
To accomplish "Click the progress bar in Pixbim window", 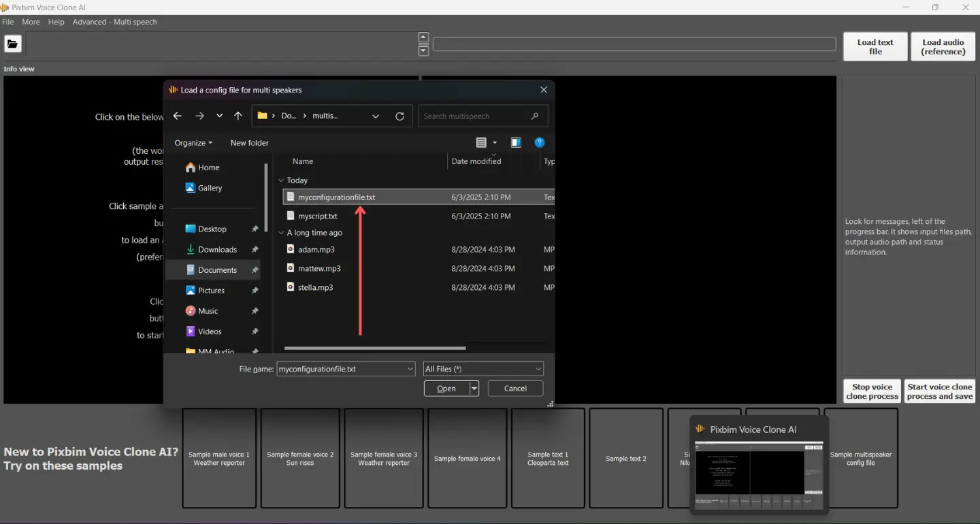I will click(x=634, y=44).
